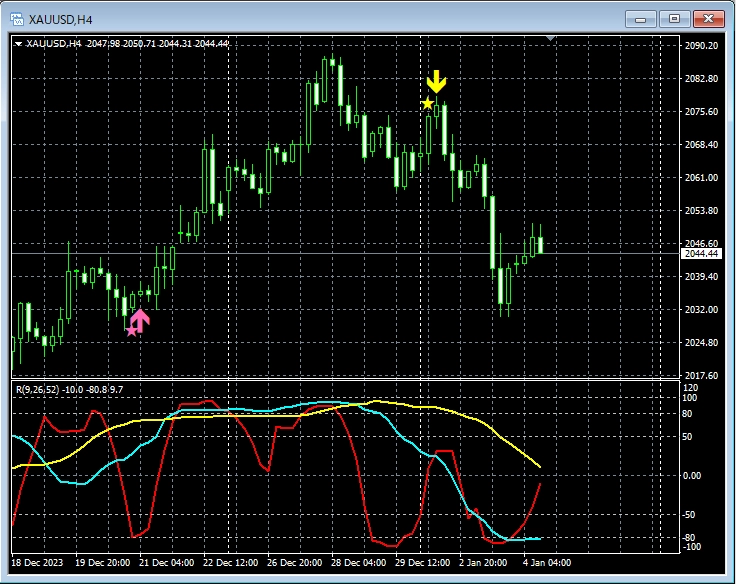
Task: Click the pink up arrow buy signal
Action: click(140, 320)
